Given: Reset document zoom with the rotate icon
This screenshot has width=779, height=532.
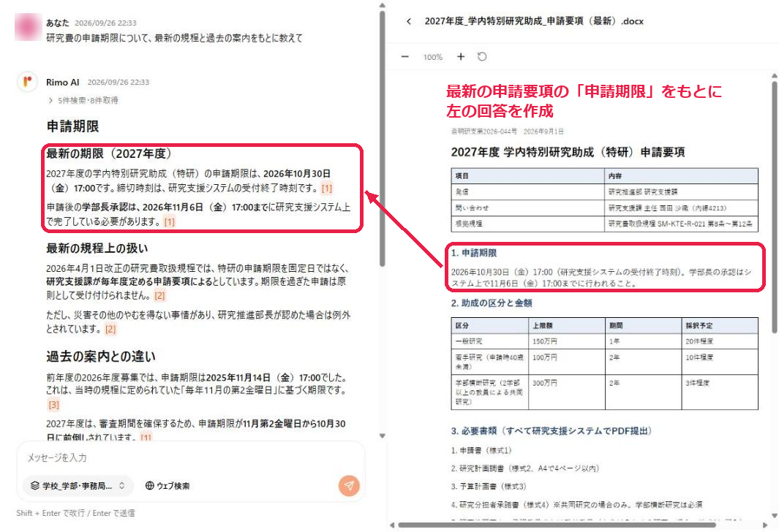Looking at the screenshot, I should [x=482, y=56].
